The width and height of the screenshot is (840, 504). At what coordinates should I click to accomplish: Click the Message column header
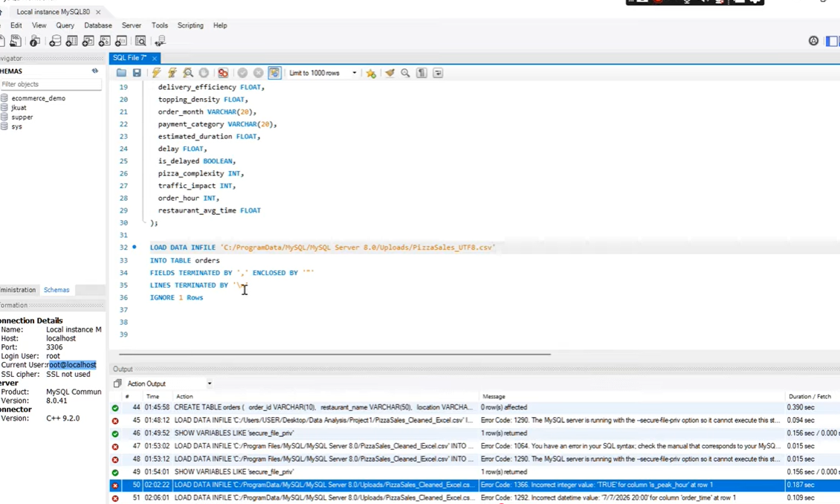494,396
